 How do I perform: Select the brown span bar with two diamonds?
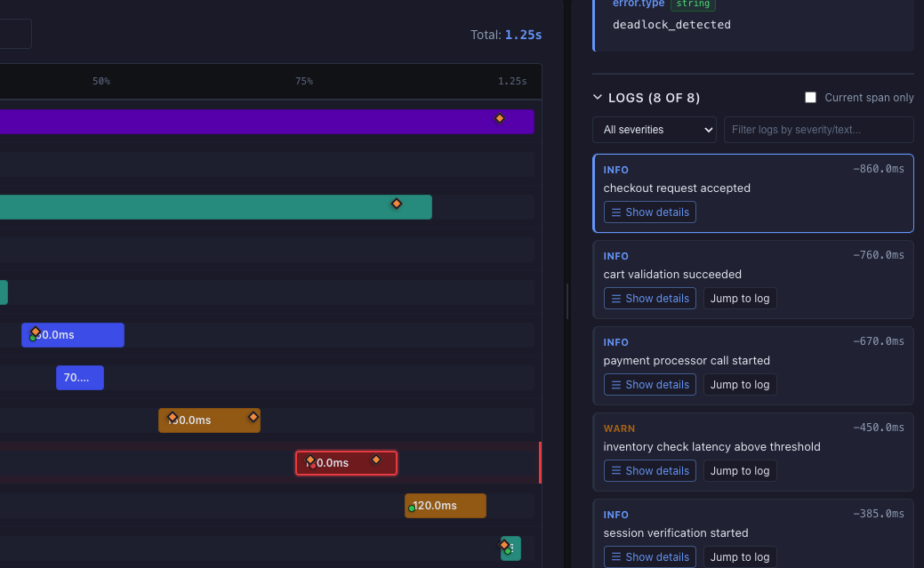click(209, 420)
